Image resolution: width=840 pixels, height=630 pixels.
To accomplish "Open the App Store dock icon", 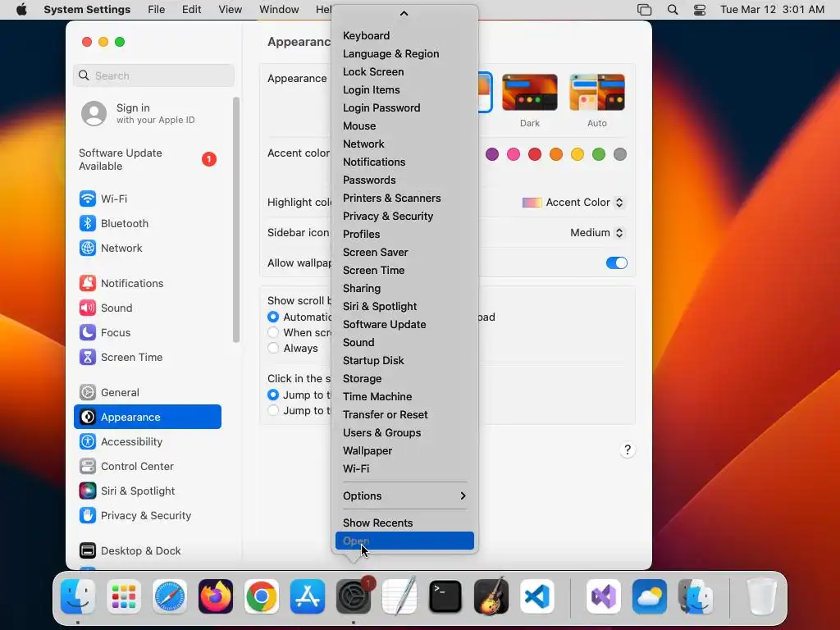I will coord(308,596).
